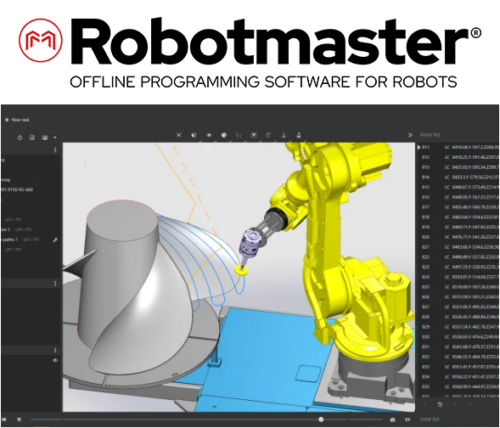Open the middle left panel's three-dot menu
Screen dimensions: 500x428
(55, 284)
